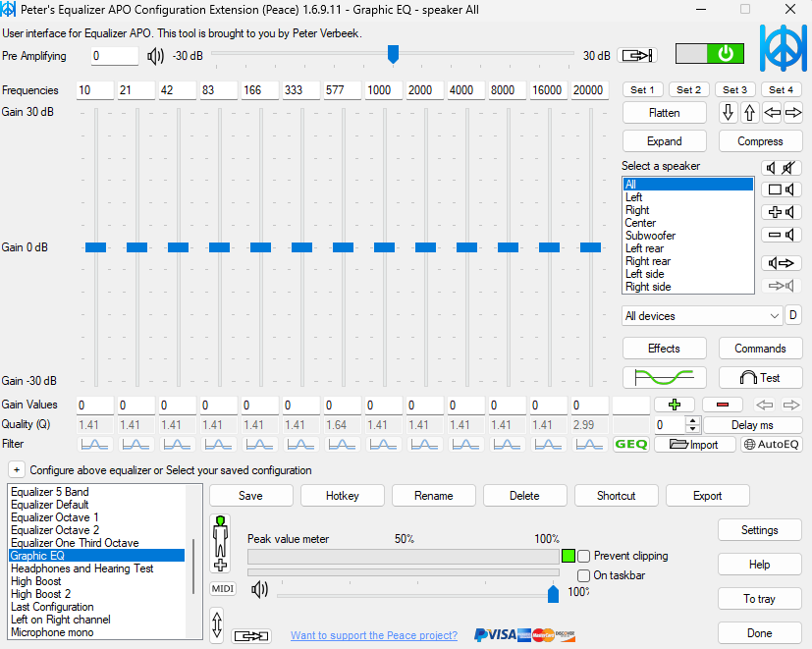Remove a speaker with minus speaker icon
Viewport: 812px width, 649px height.
click(x=781, y=235)
